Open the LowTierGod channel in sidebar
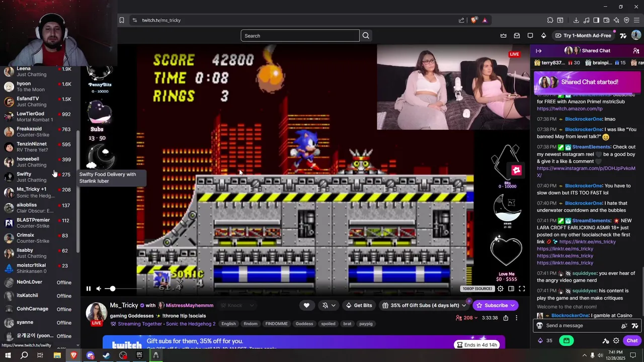 pyautogui.click(x=38, y=117)
